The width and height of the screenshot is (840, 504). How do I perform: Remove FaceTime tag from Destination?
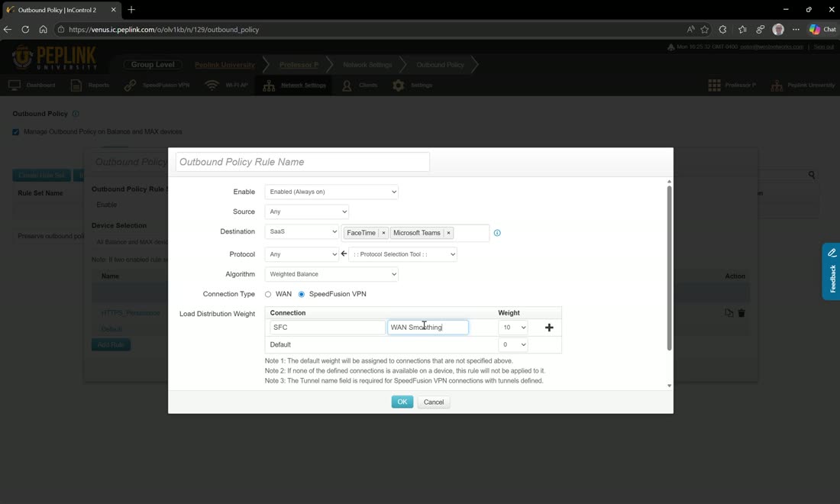[383, 233]
